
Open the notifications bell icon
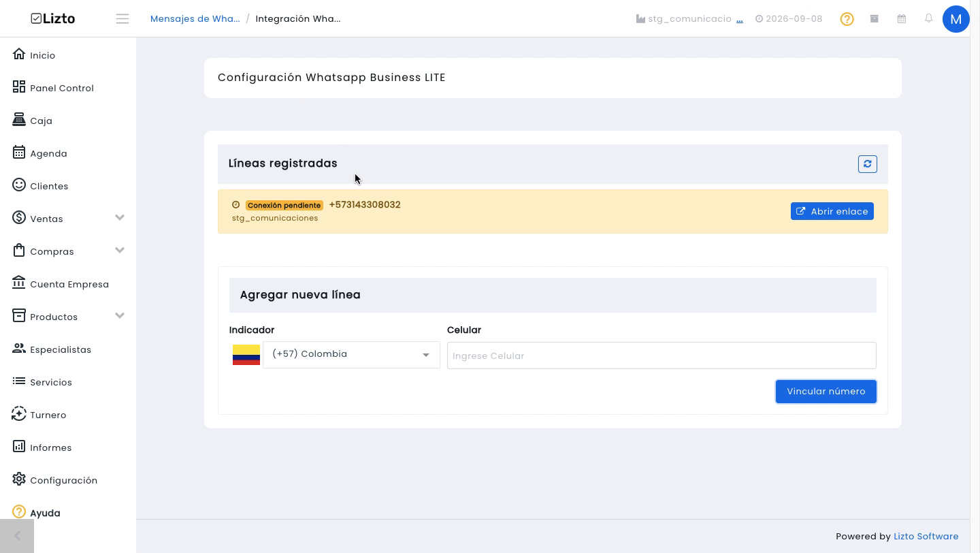click(x=928, y=18)
